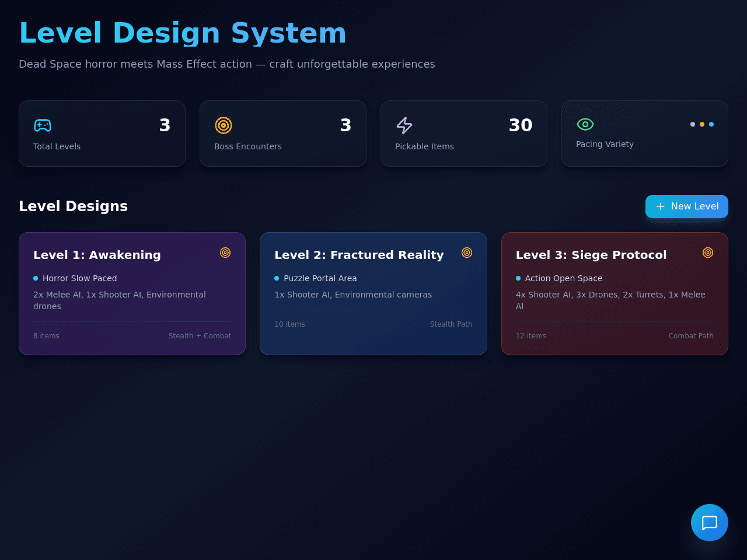Click the Level Designs section heading

point(73,206)
